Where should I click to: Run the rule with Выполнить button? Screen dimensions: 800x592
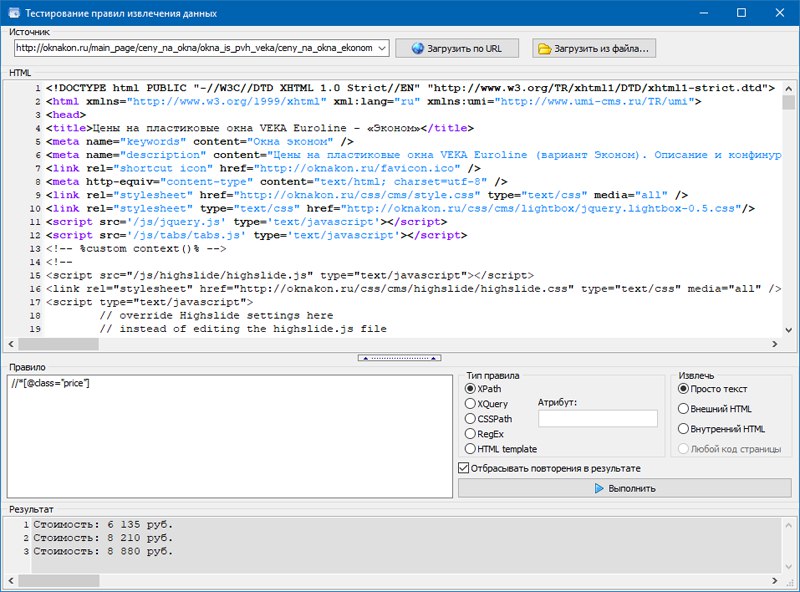624,488
